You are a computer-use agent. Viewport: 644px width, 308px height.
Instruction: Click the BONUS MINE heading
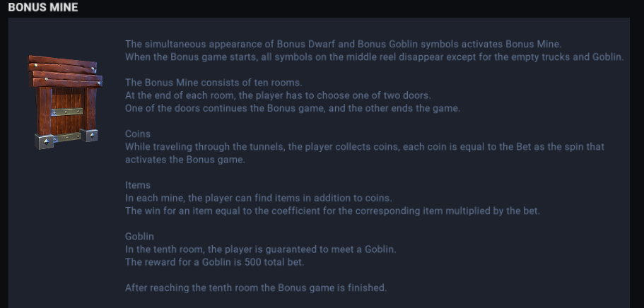pos(43,8)
